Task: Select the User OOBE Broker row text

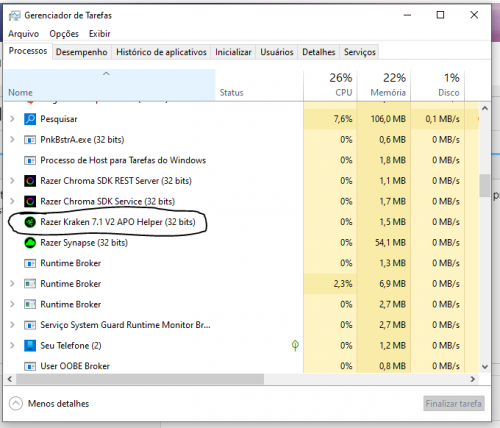Action: click(x=75, y=366)
